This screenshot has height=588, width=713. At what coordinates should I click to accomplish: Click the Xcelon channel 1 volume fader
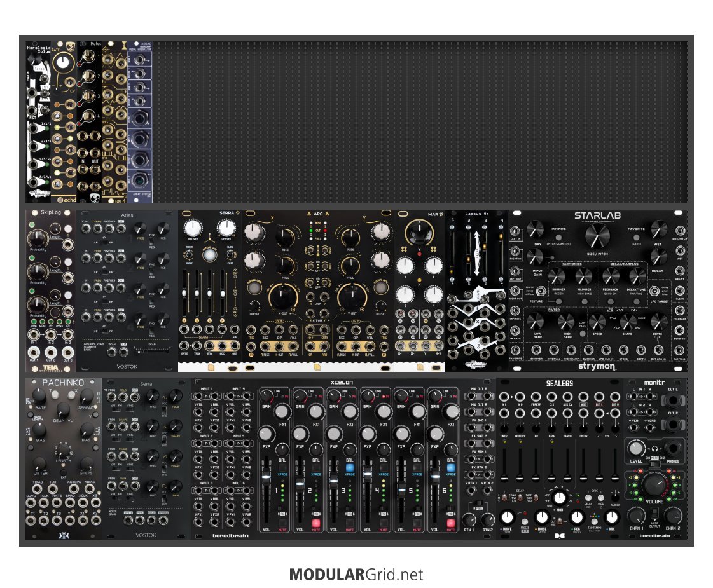(x=267, y=477)
